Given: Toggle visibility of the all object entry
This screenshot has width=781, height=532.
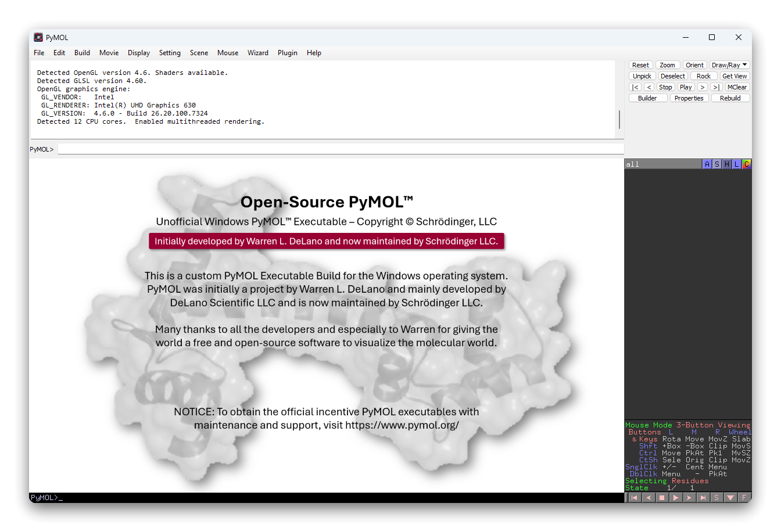Looking at the screenshot, I should pos(663,164).
